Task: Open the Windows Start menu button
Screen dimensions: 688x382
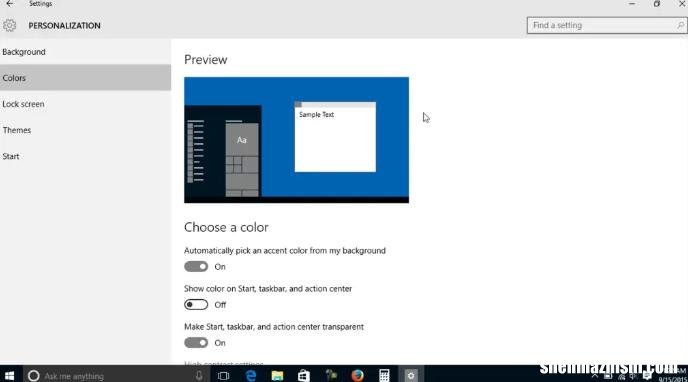Action: click(x=10, y=375)
